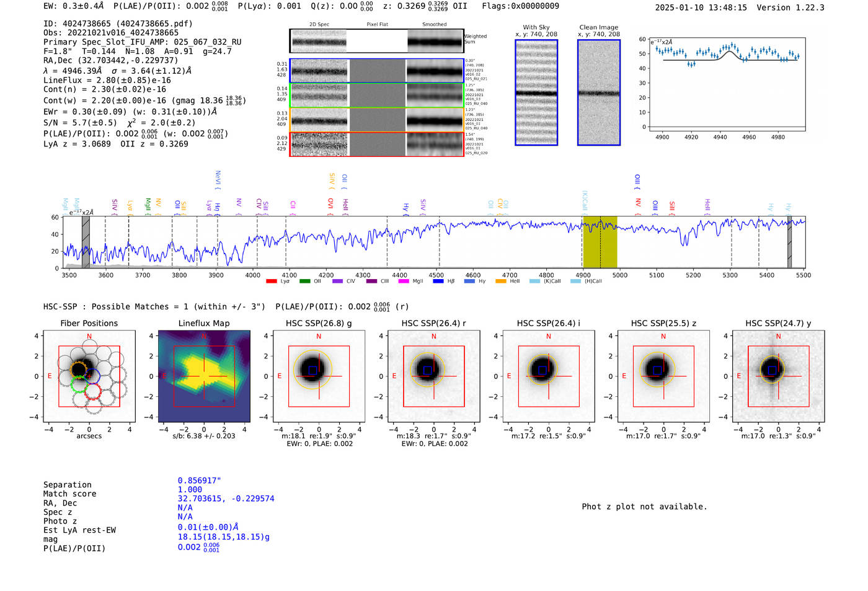The height and width of the screenshot is (591, 868).
Task: Select the HSC SSP(26.8) g cutout
Action: (319, 376)
